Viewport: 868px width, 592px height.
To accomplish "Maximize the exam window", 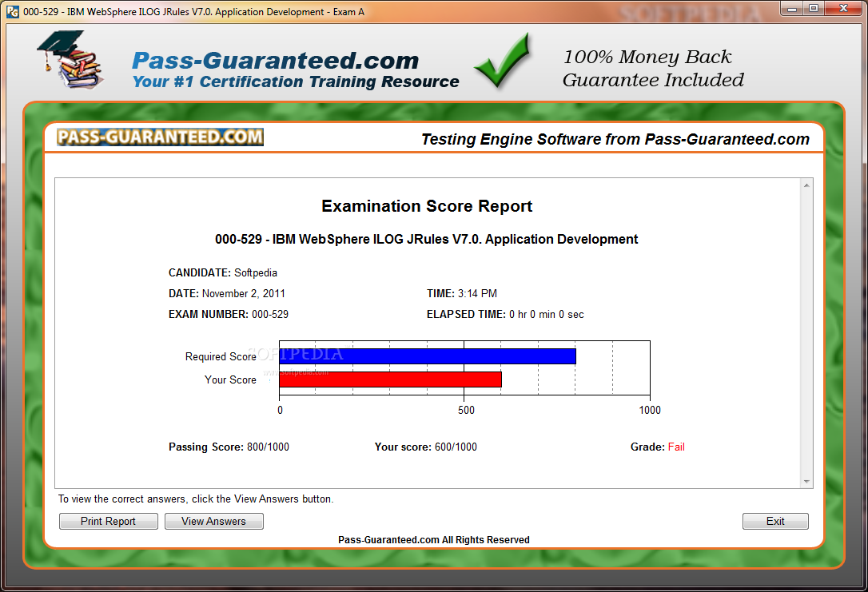I will click(x=814, y=8).
